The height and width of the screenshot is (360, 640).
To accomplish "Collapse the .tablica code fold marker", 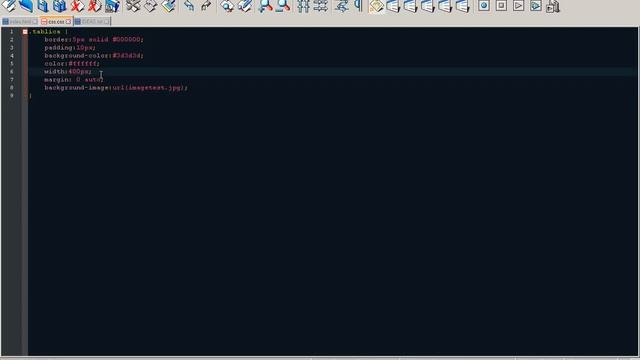I will 25,31.
